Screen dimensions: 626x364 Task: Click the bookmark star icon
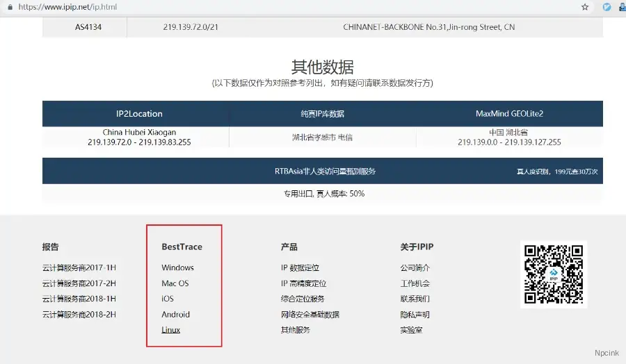coord(585,7)
